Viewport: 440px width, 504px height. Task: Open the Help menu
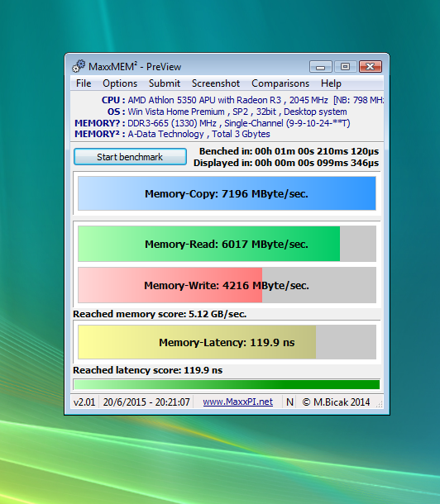pyautogui.click(x=331, y=83)
